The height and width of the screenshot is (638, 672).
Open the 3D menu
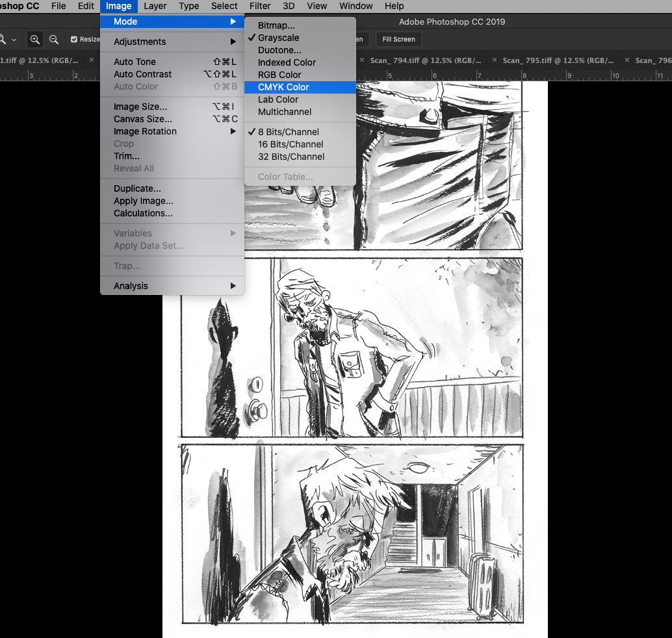pos(289,6)
